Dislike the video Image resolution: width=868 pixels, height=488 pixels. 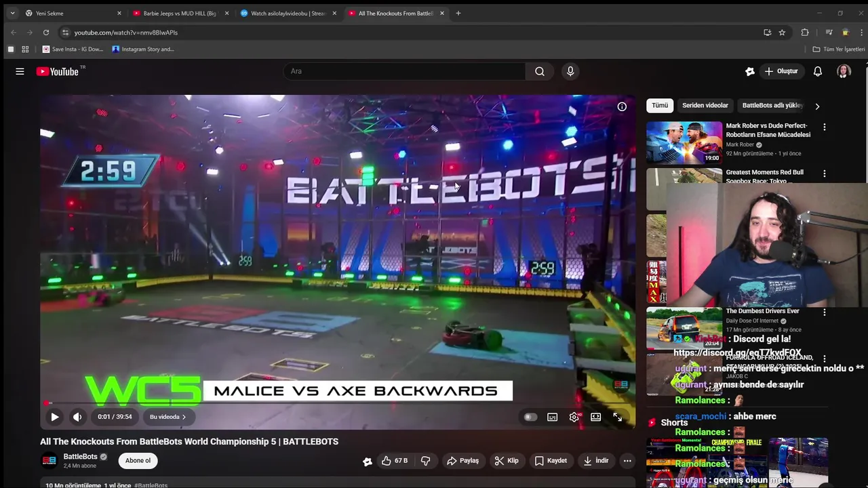coord(425,461)
